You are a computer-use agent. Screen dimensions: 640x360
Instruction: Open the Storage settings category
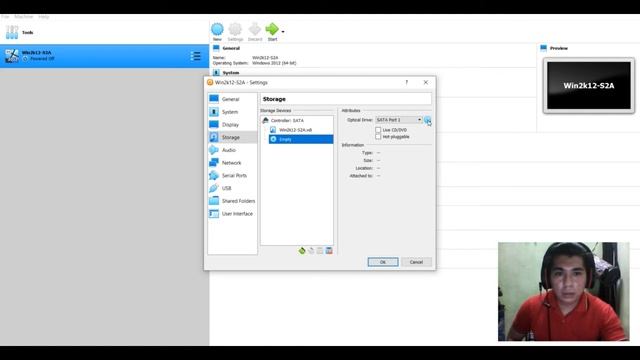(232, 137)
